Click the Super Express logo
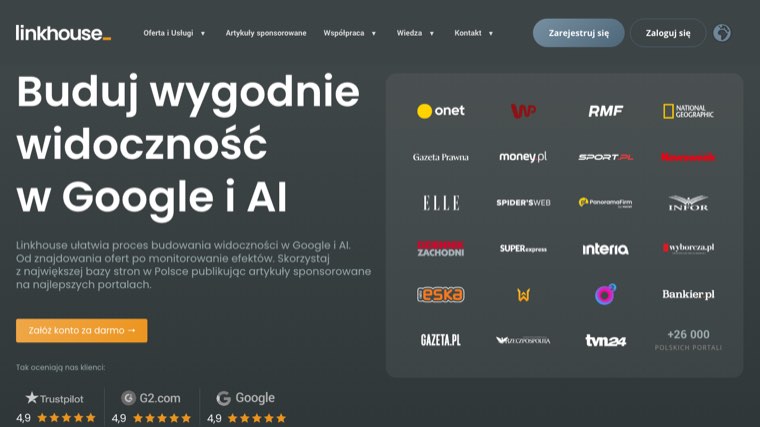This screenshot has height=427, width=760. pyautogui.click(x=523, y=249)
